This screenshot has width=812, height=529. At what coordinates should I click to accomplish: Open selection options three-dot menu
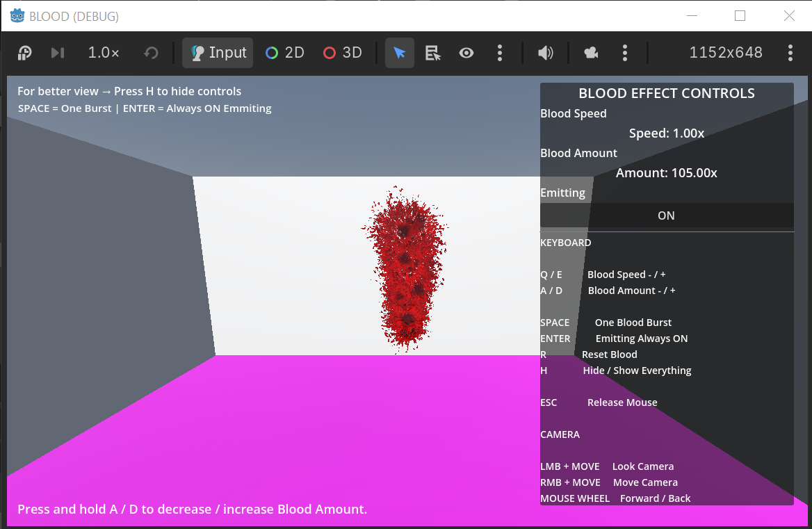[x=500, y=53]
